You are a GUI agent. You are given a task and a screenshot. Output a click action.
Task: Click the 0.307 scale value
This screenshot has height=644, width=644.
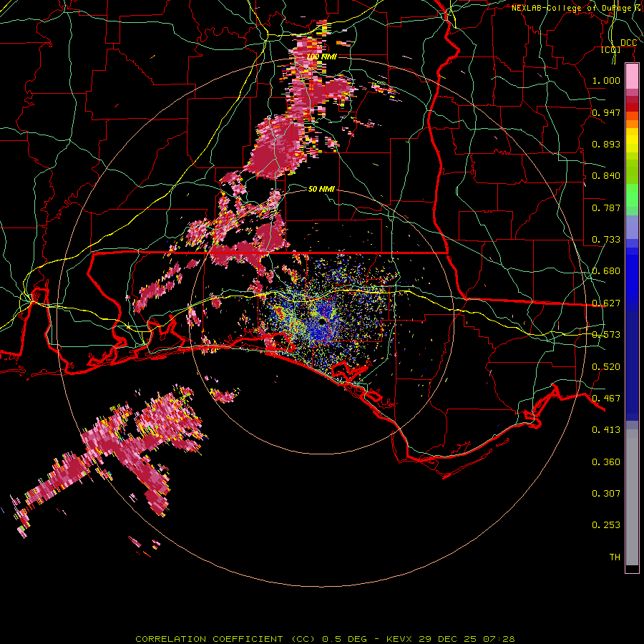tap(606, 494)
